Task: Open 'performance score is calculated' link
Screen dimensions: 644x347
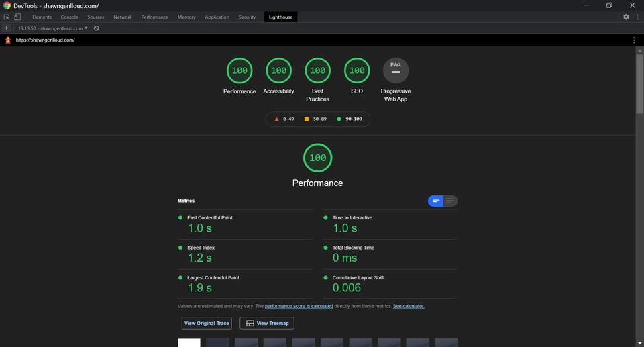Action: pyautogui.click(x=299, y=306)
